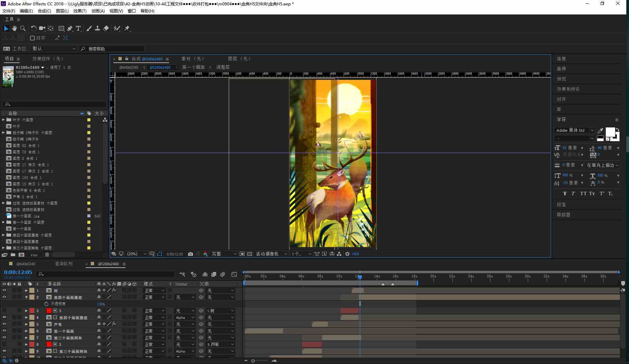The width and height of the screenshot is (629, 364).
Task: Click the composition mini-flowchart icon in timeline
Action: coord(182,275)
